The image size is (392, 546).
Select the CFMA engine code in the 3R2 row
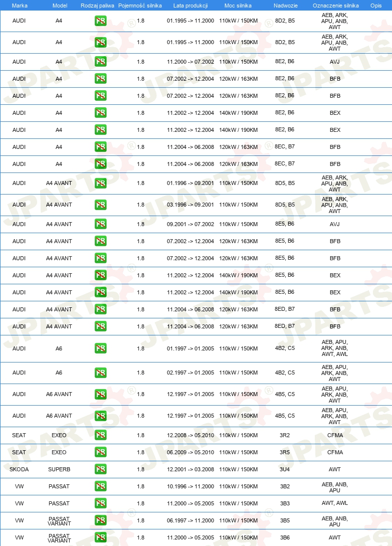pyautogui.click(x=335, y=435)
